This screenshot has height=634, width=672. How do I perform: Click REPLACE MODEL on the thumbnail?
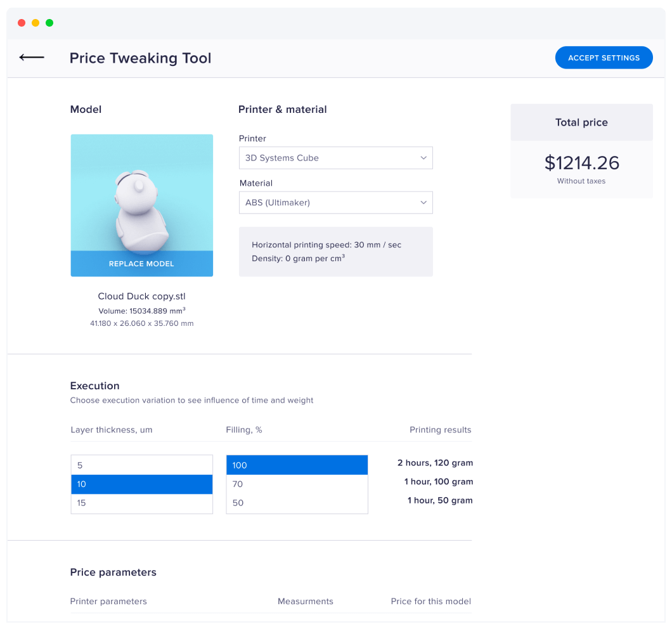coord(141,263)
